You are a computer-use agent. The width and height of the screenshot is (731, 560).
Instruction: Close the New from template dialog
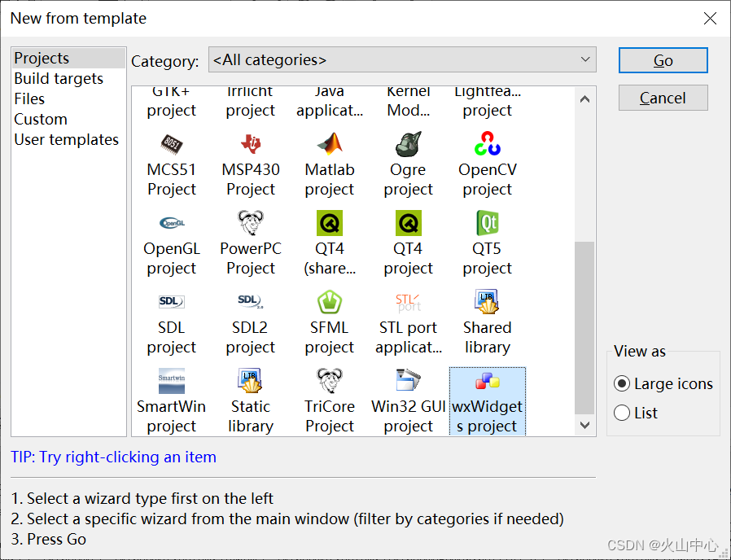pyautogui.click(x=710, y=18)
